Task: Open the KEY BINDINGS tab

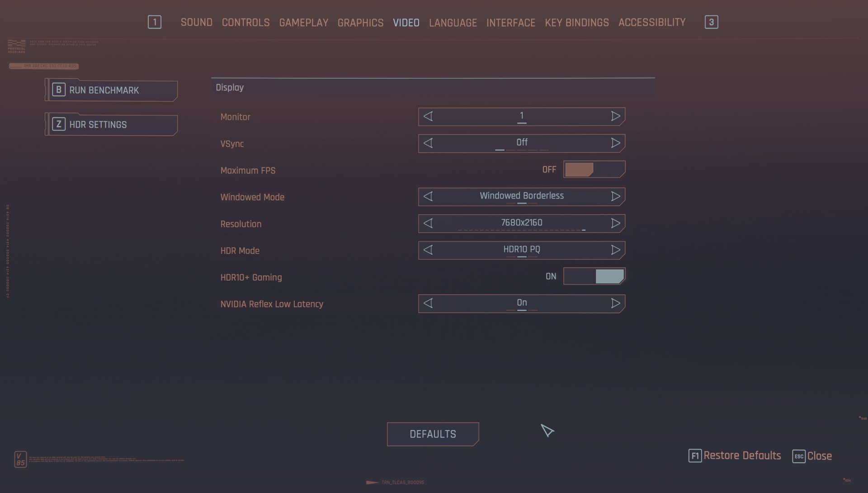Action: [576, 23]
